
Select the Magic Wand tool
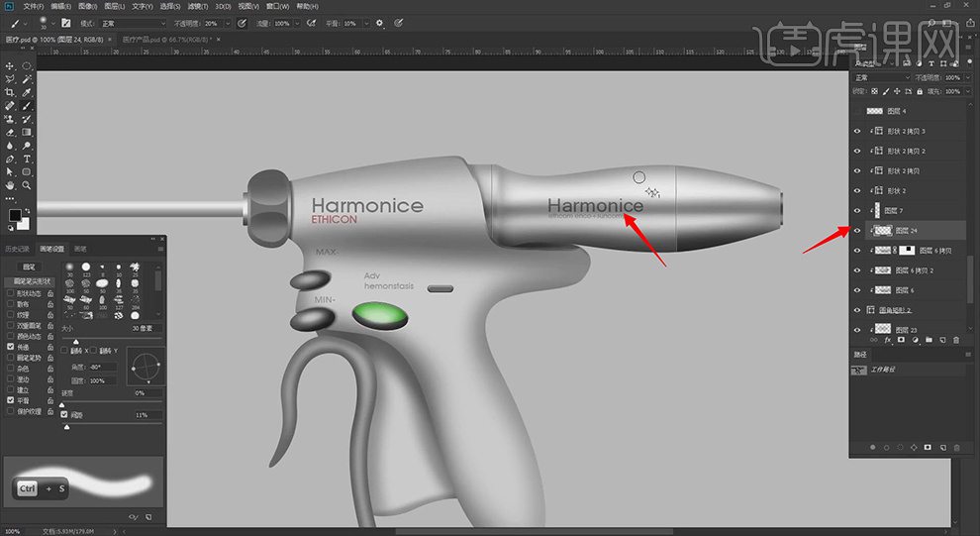[27, 79]
